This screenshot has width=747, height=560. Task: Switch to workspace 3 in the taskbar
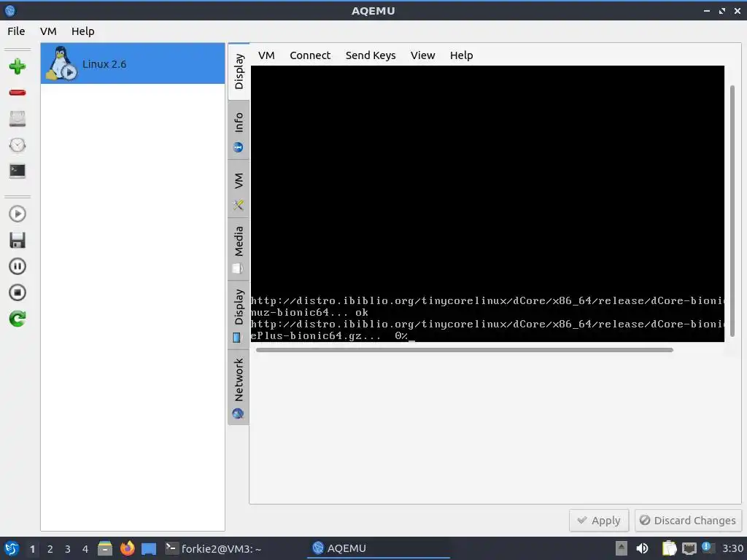(x=68, y=549)
